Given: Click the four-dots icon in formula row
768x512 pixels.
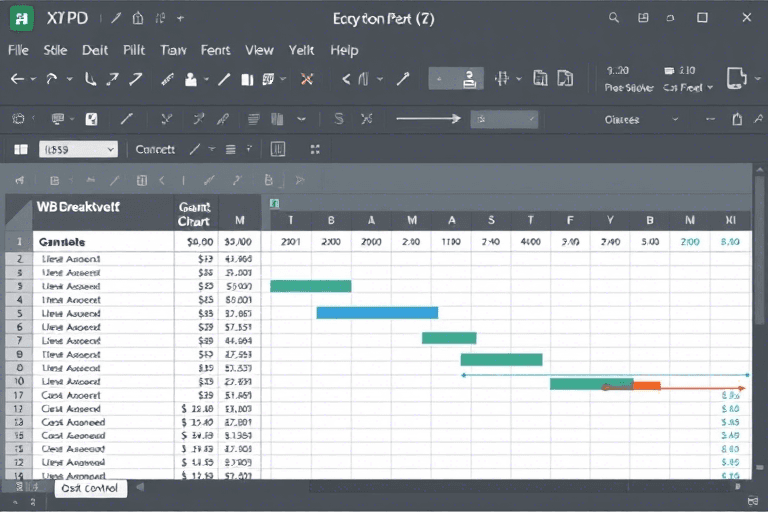Looking at the screenshot, I should (315, 150).
